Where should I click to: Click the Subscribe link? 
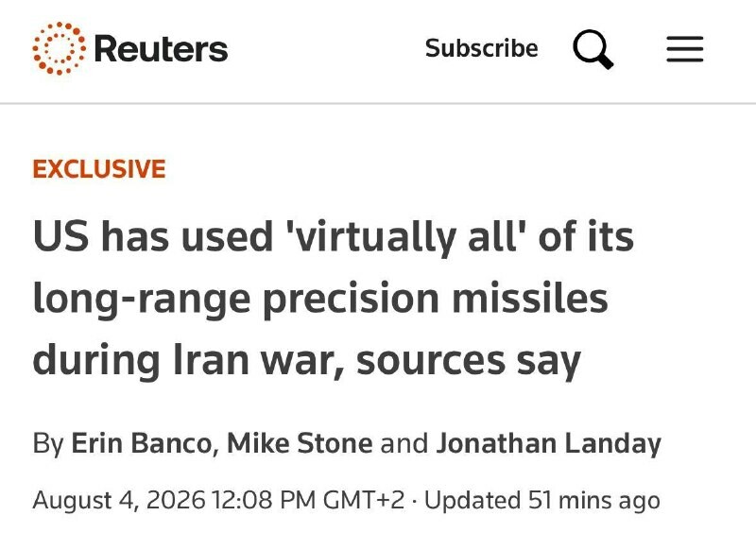[x=481, y=48]
